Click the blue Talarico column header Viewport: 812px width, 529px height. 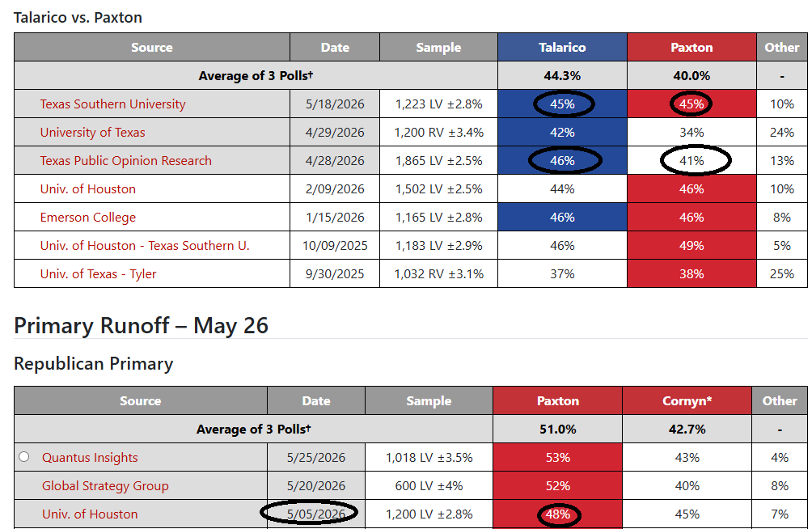pyautogui.click(x=562, y=47)
